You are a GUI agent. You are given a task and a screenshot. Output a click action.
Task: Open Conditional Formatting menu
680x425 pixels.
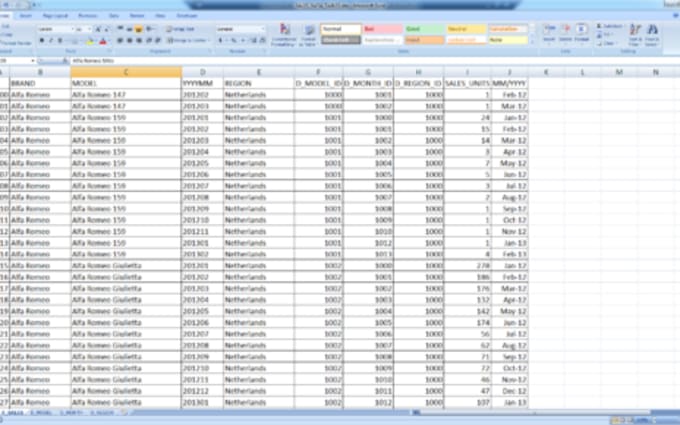coord(284,35)
